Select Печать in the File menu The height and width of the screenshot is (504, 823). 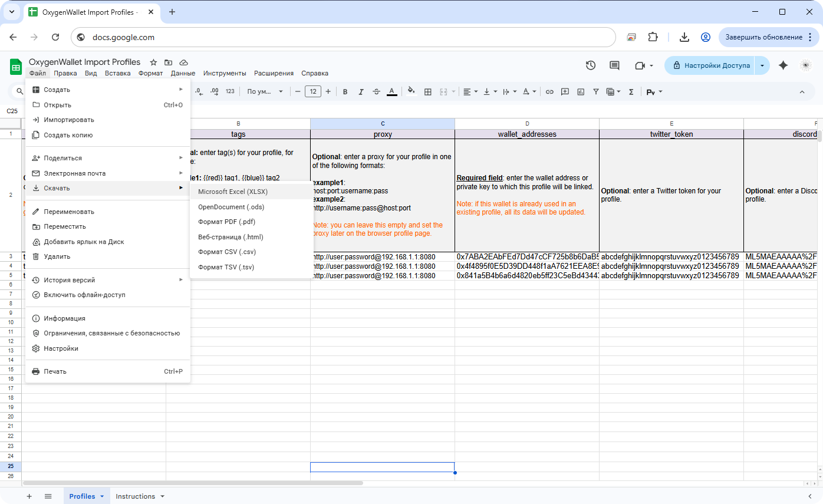[108, 371]
